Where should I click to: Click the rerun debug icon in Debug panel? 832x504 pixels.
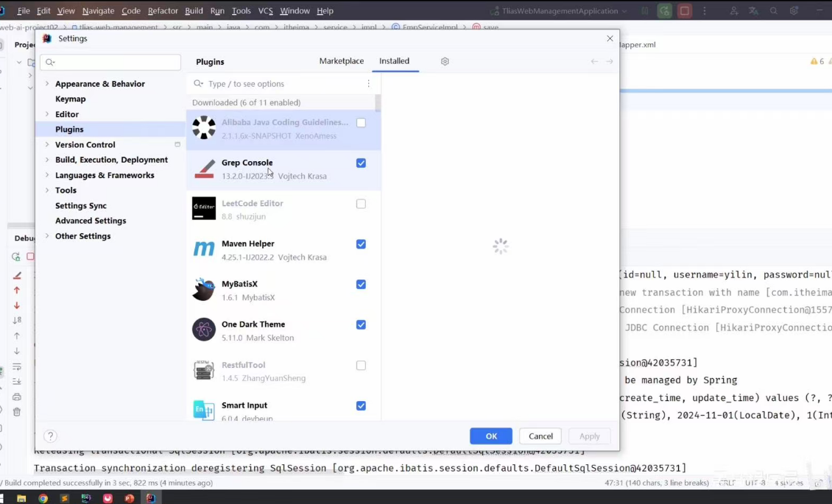16,257
